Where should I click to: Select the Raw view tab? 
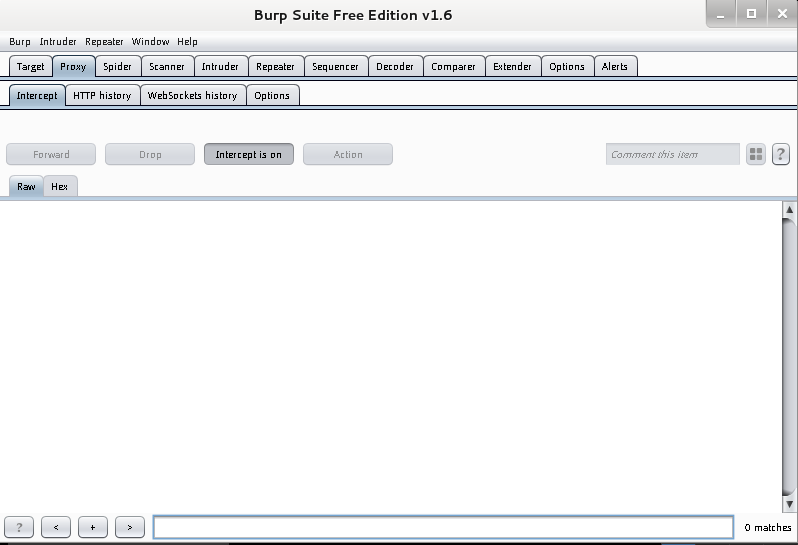click(x=26, y=187)
